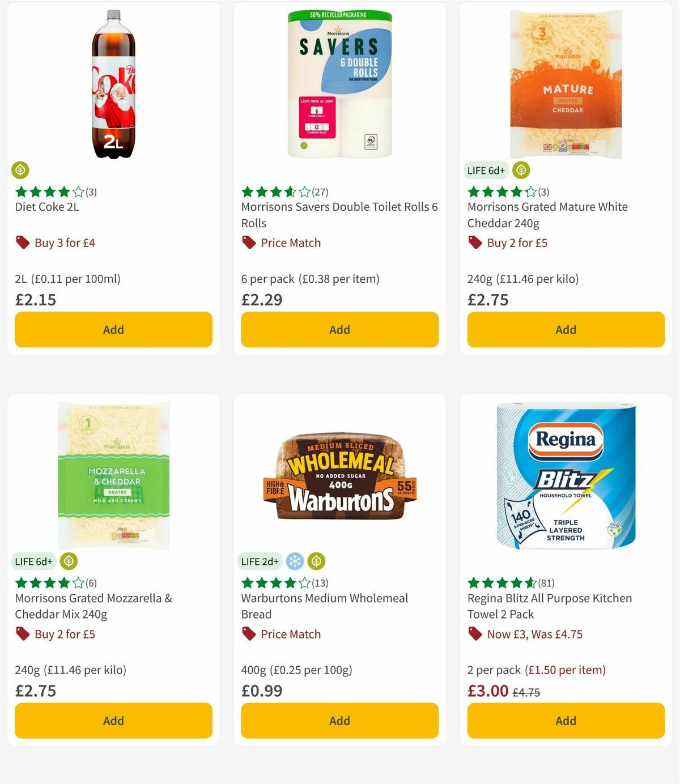680x784 pixels.
Task: Click the red price tag icon beside 'Price Match' on toilet rolls
Action: pos(248,242)
